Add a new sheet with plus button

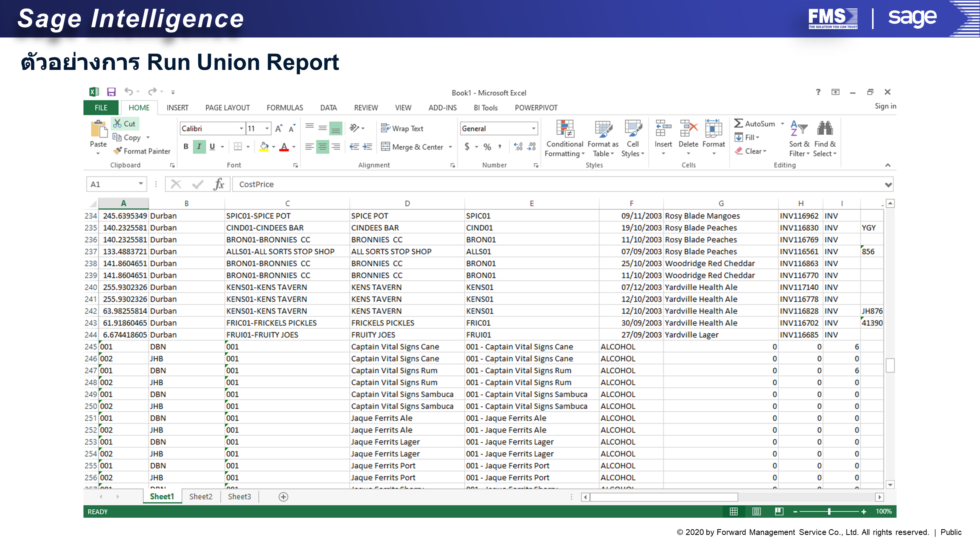pos(283,497)
